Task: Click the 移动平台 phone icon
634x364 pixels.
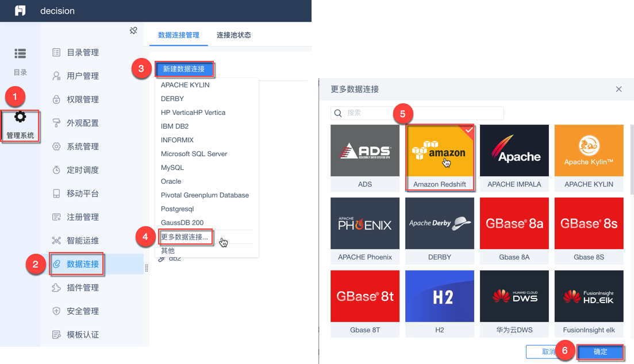Action: click(56, 193)
